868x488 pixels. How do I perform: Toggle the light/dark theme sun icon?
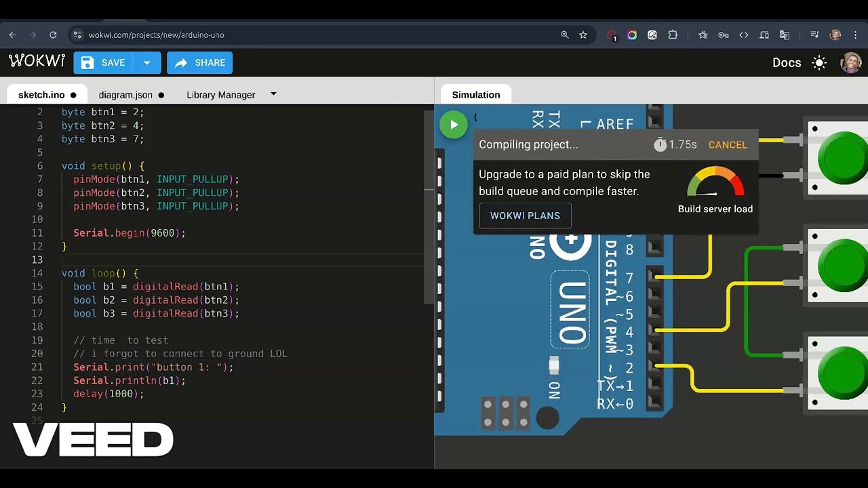click(x=819, y=63)
